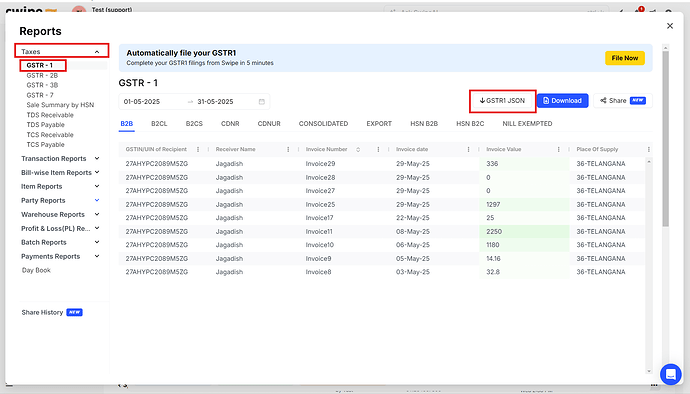Select GSTR - 2B report

(x=42, y=75)
